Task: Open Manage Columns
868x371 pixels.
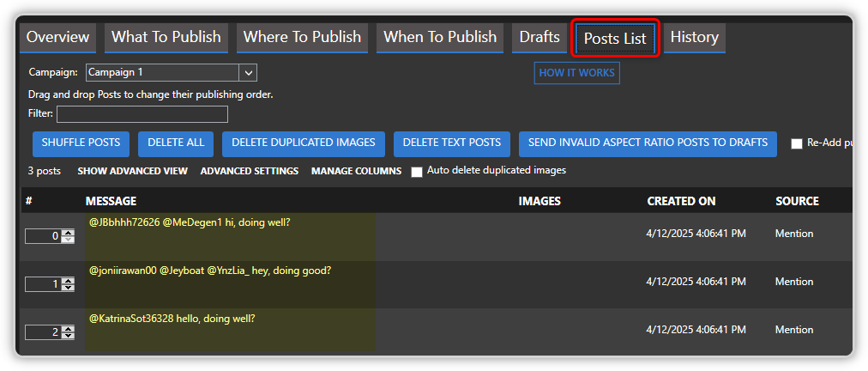Action: 356,172
